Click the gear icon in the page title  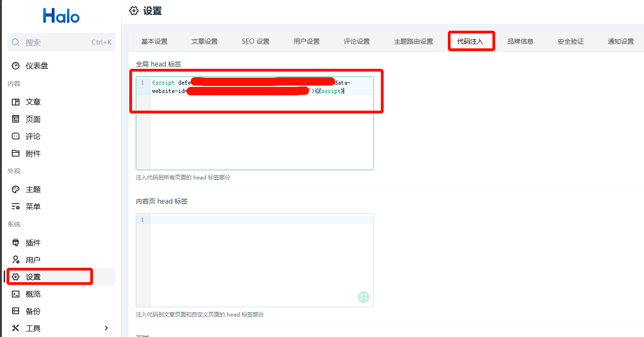(134, 11)
